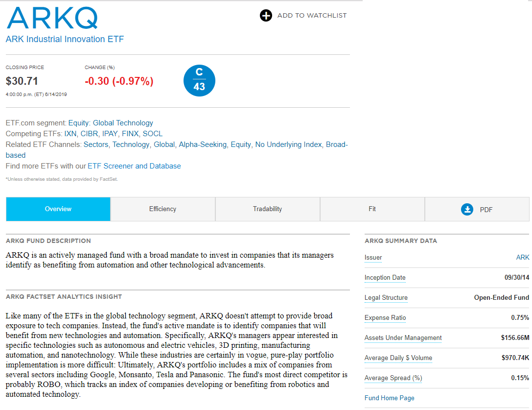Click the FactSet data disclaimer footnote
Viewport: 532px width, 410px height.
62,179
